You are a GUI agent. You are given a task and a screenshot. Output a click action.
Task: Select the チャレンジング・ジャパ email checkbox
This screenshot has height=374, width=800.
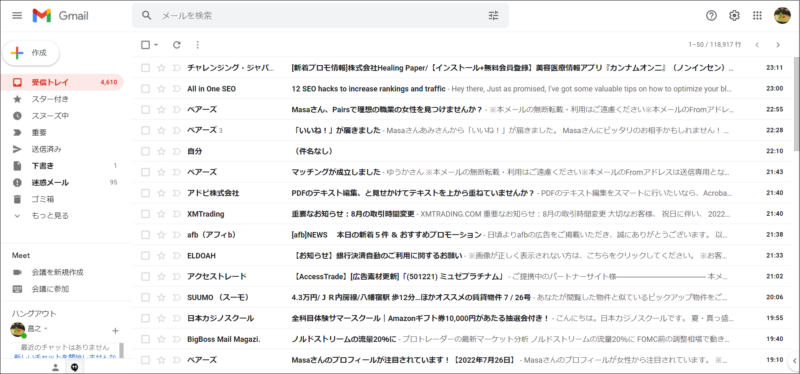[145, 68]
